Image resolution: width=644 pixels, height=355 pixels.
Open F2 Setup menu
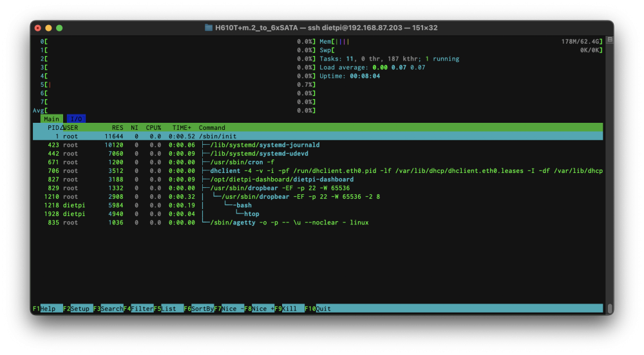pyautogui.click(x=78, y=309)
